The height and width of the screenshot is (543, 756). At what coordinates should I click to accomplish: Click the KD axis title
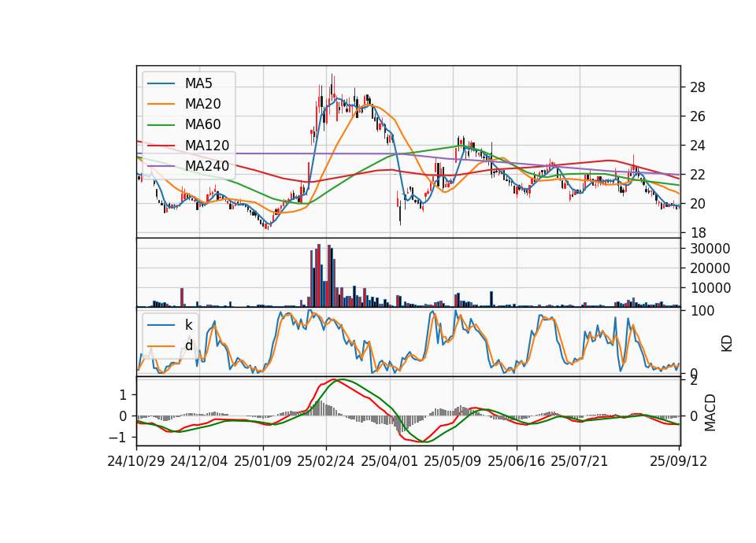[x=727, y=343]
